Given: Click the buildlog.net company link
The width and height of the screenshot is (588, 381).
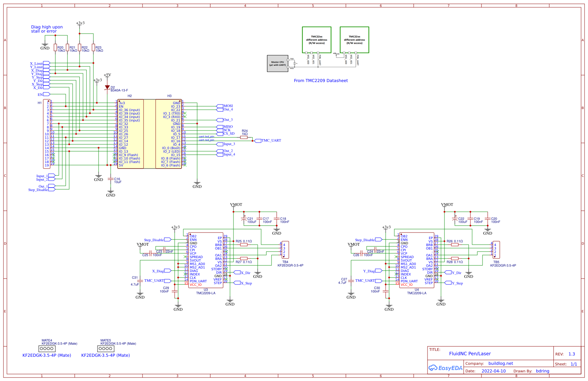Looking at the screenshot, I should 500,363.
